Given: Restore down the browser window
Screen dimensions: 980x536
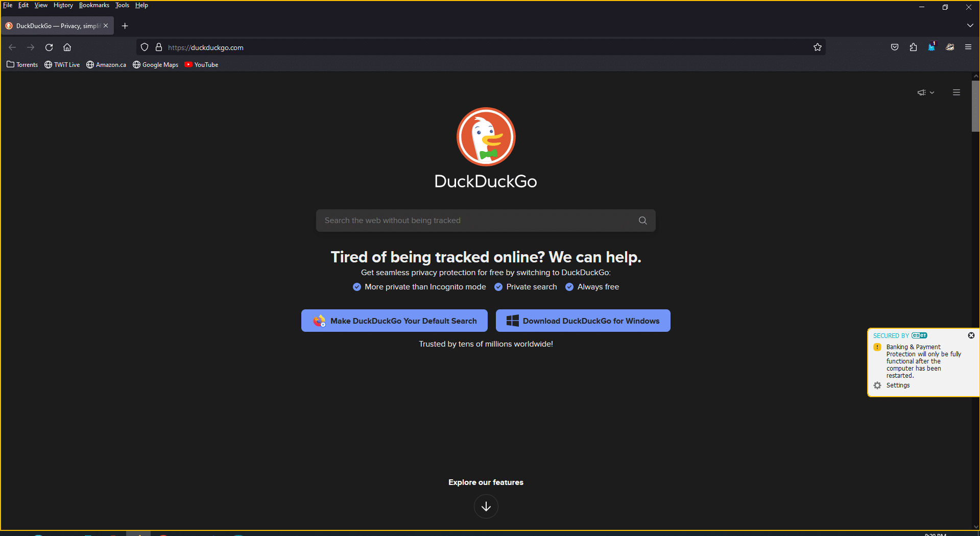Looking at the screenshot, I should [945, 7].
